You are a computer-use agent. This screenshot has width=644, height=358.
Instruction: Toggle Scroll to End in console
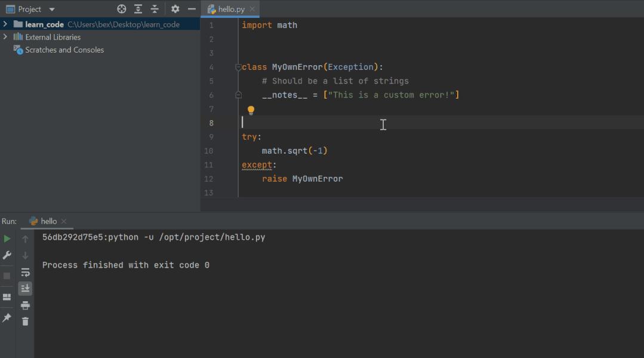(x=24, y=288)
